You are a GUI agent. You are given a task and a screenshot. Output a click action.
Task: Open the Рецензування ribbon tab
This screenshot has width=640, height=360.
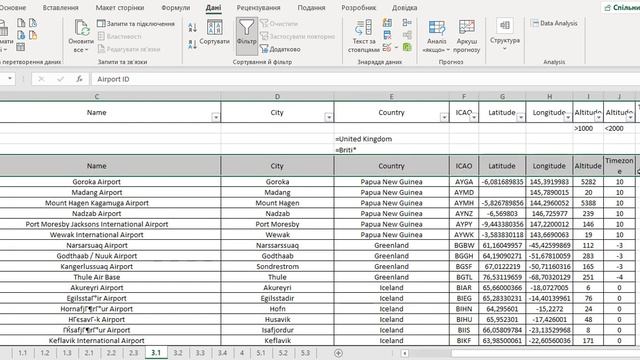(x=258, y=8)
